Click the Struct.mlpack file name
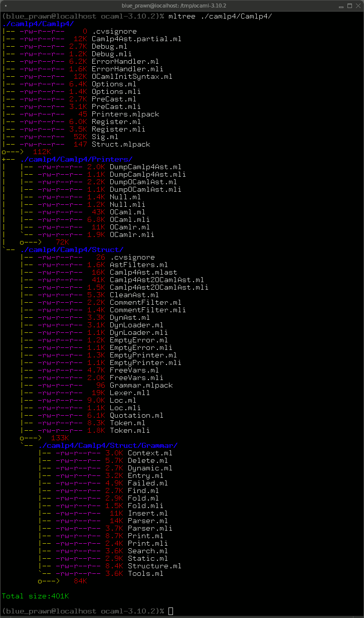Viewport: 364px width, 618px height. coord(121,144)
